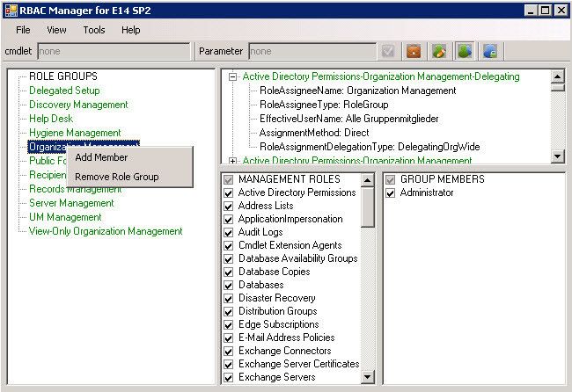The height and width of the screenshot is (392, 572).
Task: Choose Remove Role Group from the context menu
Action: point(129,177)
